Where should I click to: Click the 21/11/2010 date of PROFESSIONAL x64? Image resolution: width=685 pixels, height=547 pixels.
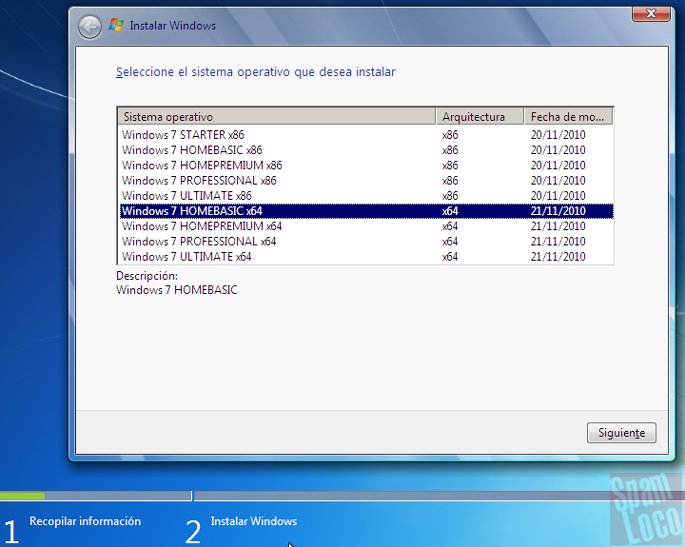click(x=558, y=242)
